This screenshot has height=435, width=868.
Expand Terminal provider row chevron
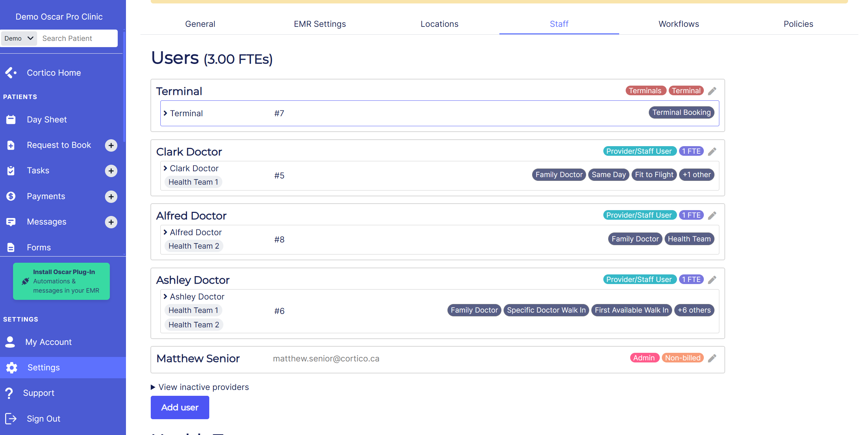pos(166,113)
